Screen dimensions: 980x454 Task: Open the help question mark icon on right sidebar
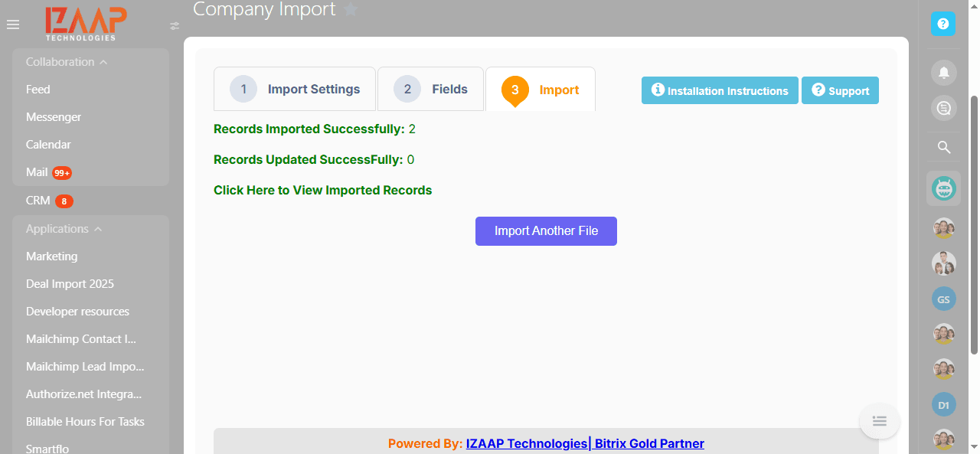click(x=943, y=24)
